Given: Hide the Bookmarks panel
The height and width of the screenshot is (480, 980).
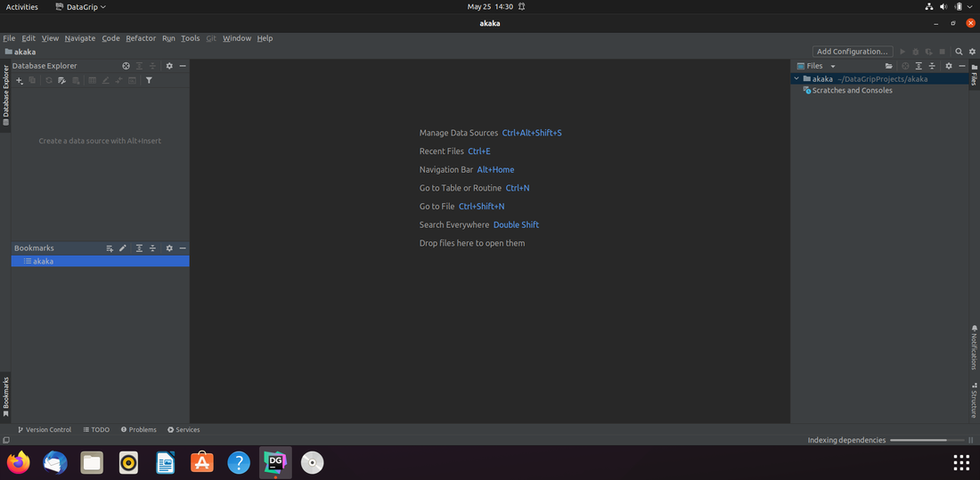Looking at the screenshot, I should coord(183,248).
